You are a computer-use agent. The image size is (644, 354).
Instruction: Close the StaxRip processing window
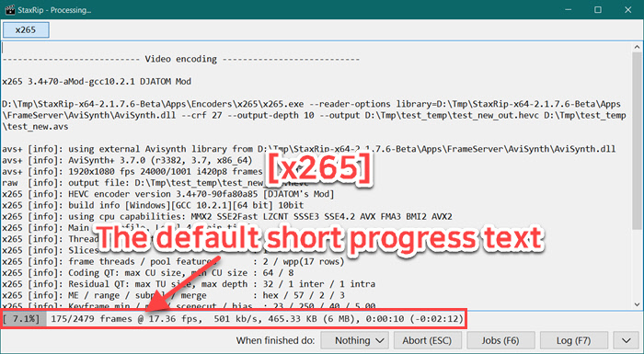point(628,9)
